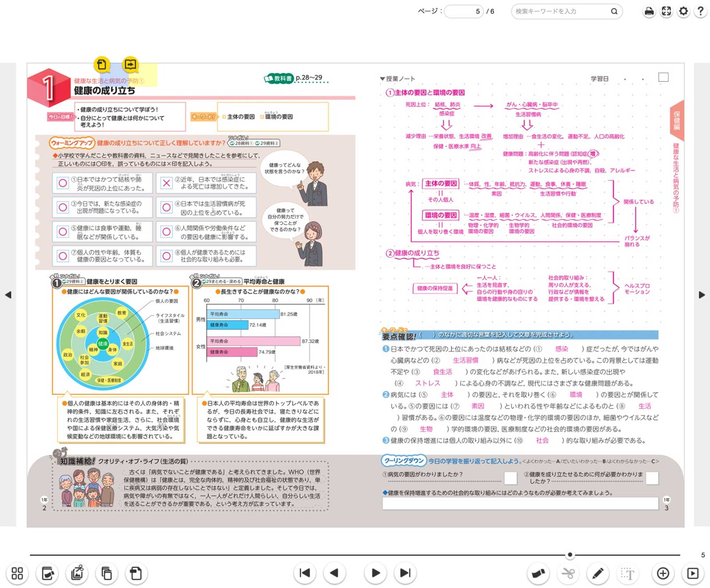Viewport: 710px width, 588px height.
Task: Toggle answer mark for statement ②
Action: [x=166, y=183]
